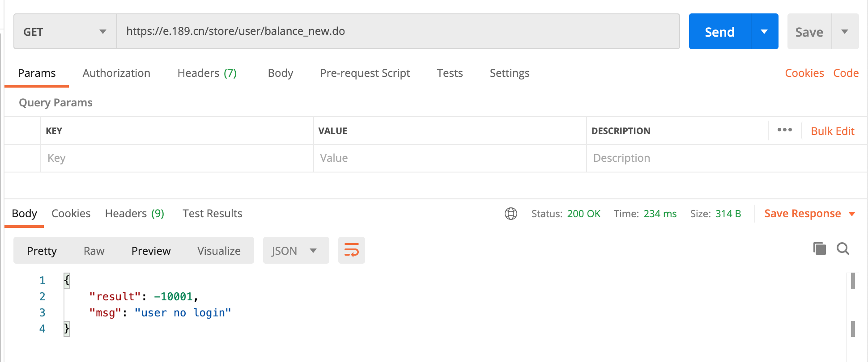Click the network globe icon
This screenshot has height=362, width=868.
click(511, 214)
